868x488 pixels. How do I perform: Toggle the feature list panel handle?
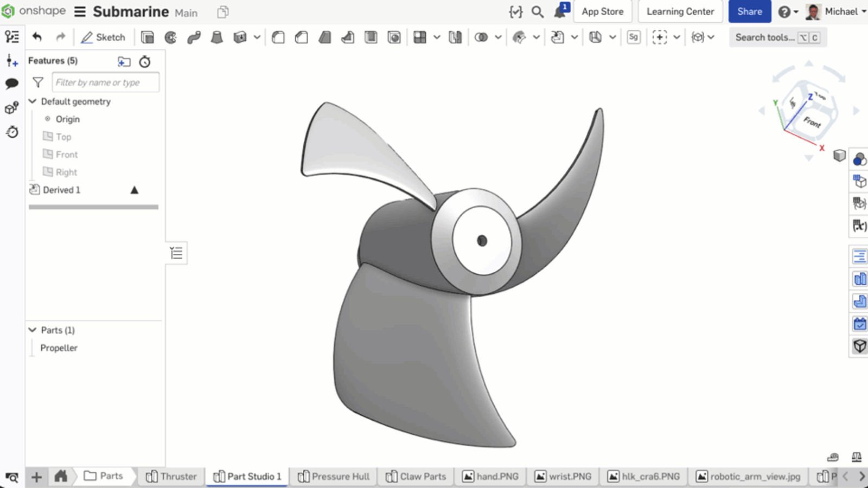(176, 253)
